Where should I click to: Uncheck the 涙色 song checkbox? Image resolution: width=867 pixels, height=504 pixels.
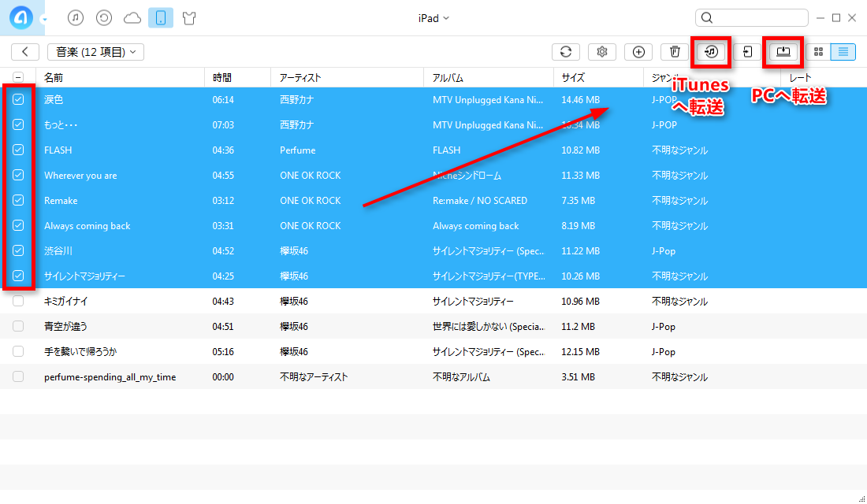pos(18,99)
